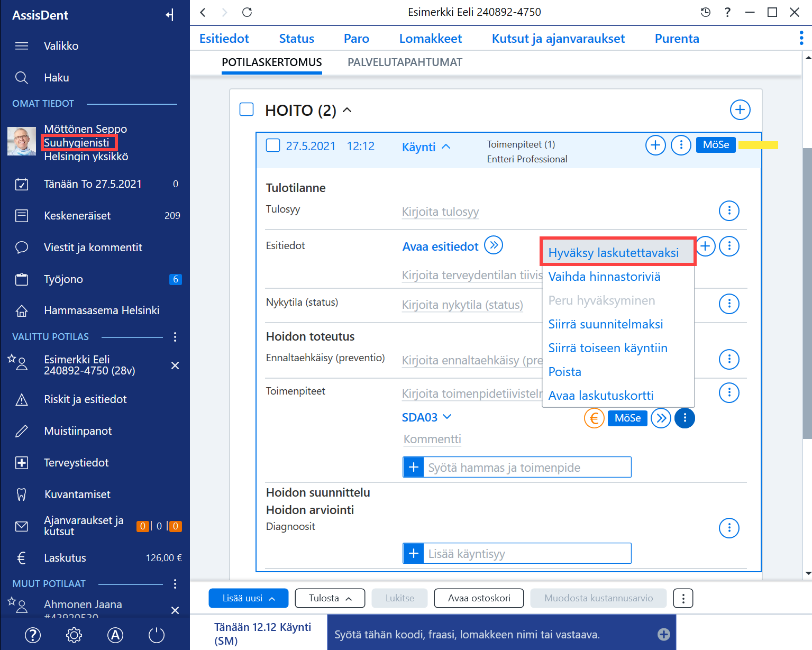Click the Avaa ostoskori button
Screen dimensions: 812x650
(479, 598)
